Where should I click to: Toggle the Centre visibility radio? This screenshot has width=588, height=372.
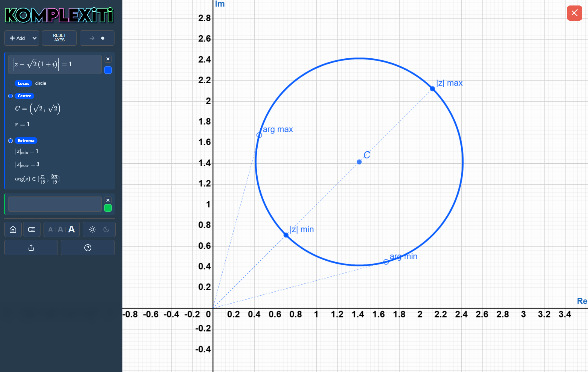pyautogui.click(x=11, y=96)
